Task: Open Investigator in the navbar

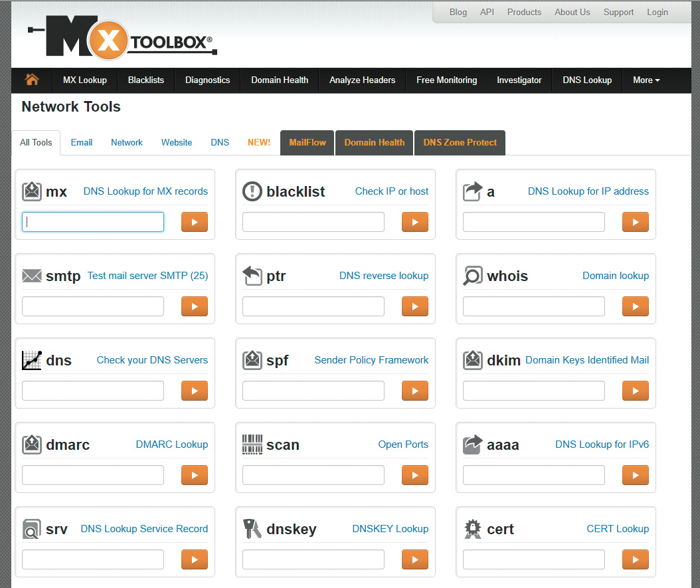Action: pos(519,80)
